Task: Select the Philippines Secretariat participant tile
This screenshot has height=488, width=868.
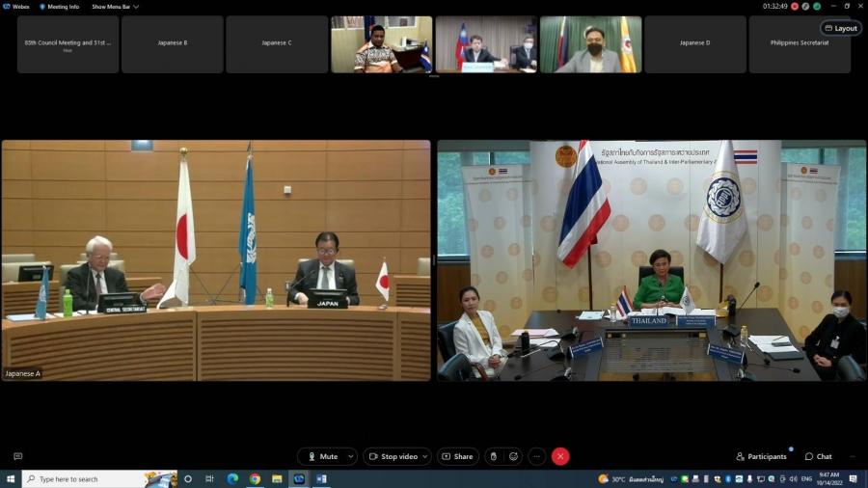Action: [800, 43]
